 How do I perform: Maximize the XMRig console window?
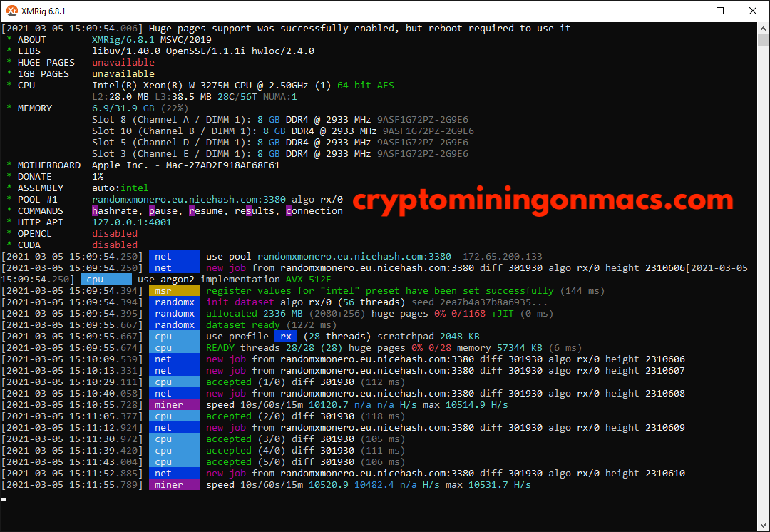click(720, 11)
